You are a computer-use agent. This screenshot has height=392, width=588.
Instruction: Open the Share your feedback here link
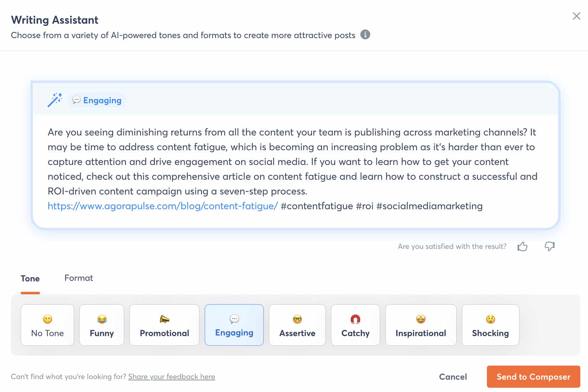click(x=172, y=377)
